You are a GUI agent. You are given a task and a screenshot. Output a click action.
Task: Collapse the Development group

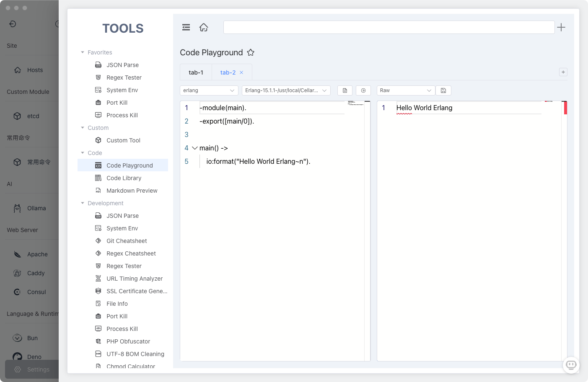click(83, 203)
